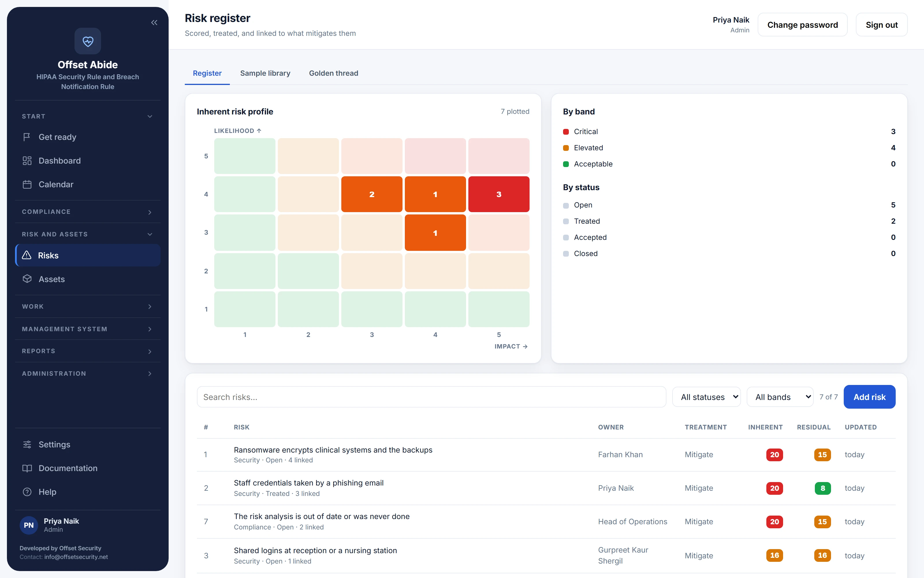Open the risk analysis out of date row
Image resolution: width=924 pixels, height=578 pixels.
tap(546, 521)
